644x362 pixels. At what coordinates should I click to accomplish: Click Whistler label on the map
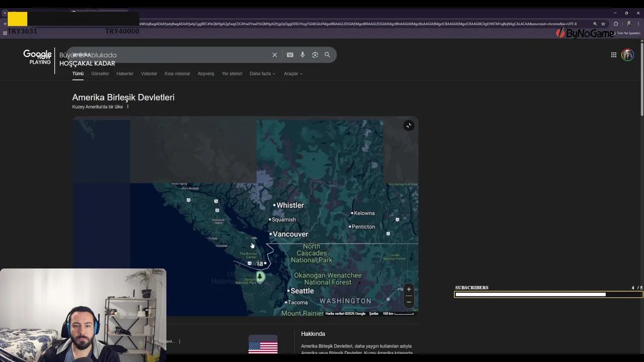(x=290, y=205)
